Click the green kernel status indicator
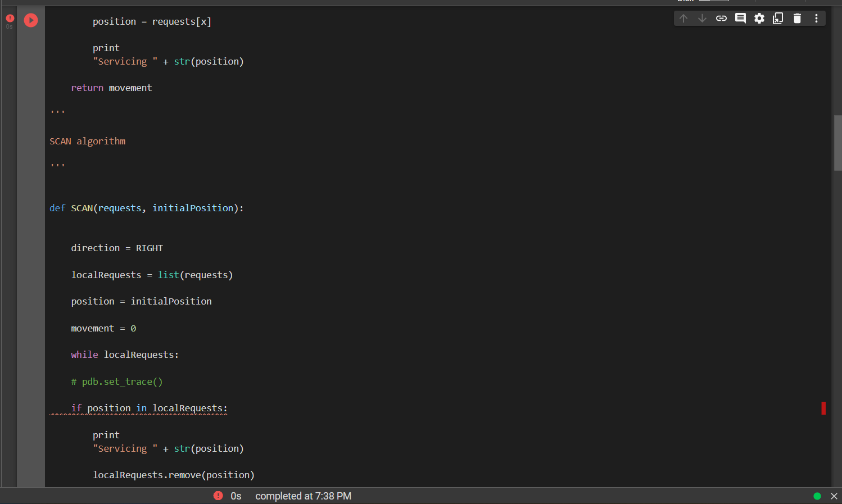The height and width of the screenshot is (504, 842). (817, 496)
